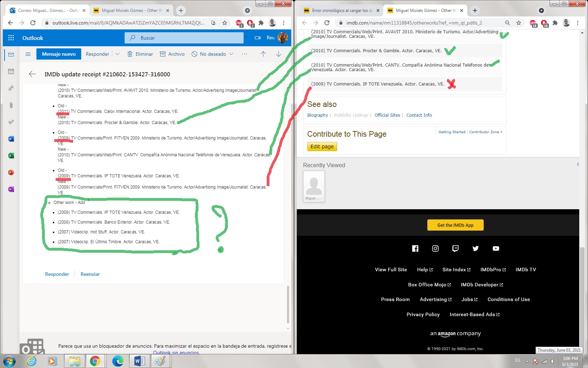The height and width of the screenshot is (368, 588).
Task: Open the Biography link
Action: [x=317, y=115]
